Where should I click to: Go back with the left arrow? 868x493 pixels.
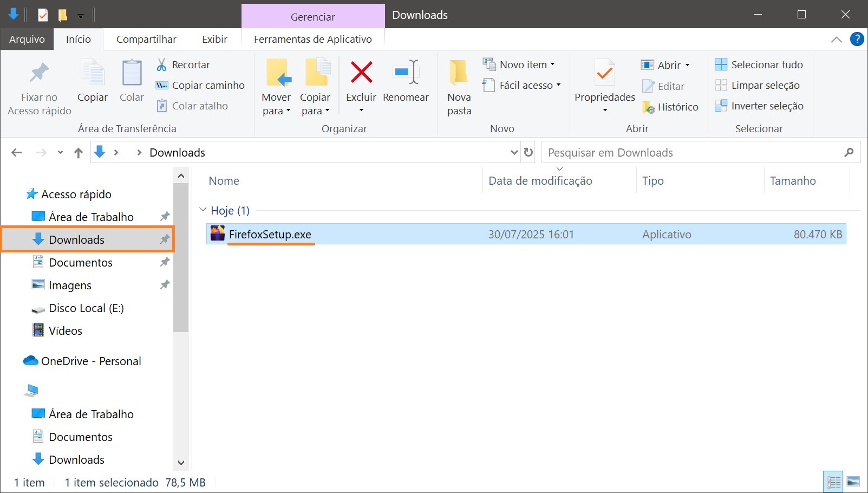[x=16, y=152]
